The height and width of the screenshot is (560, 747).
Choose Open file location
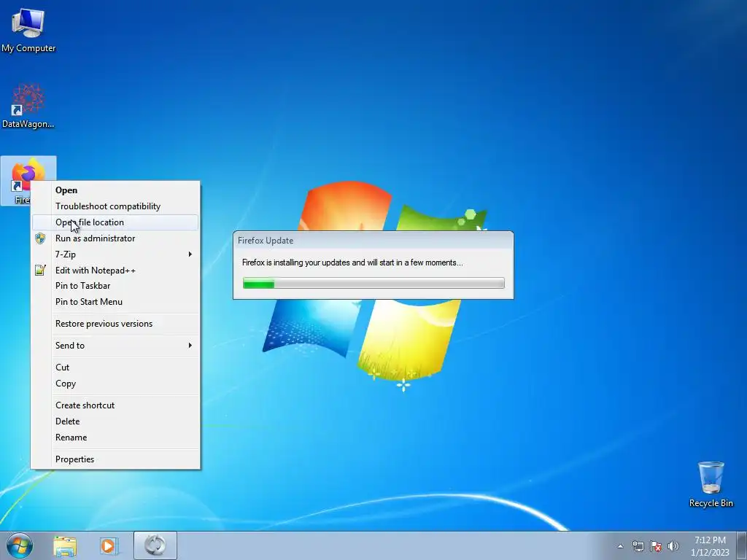[115, 222]
